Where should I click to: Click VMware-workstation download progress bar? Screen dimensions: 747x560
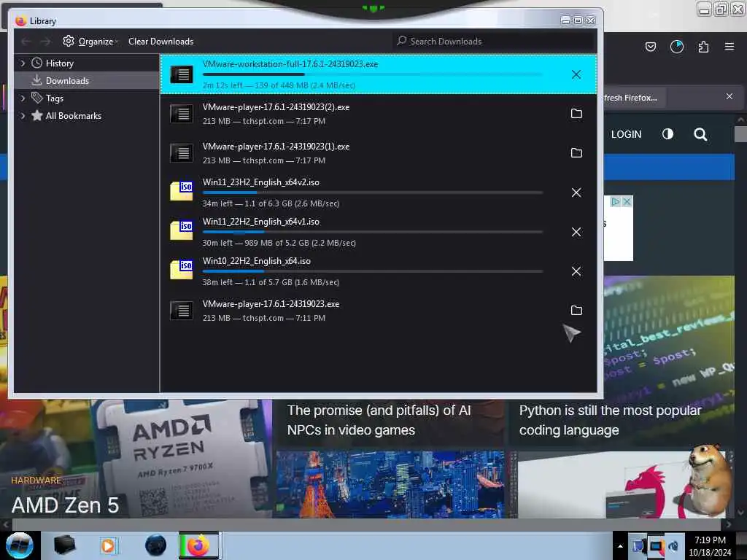(373, 74)
